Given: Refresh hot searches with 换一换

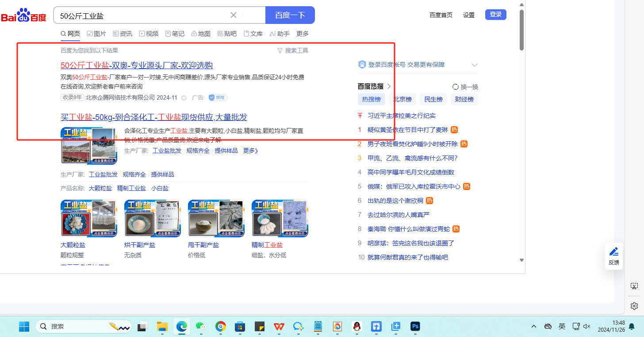Looking at the screenshot, I should click(465, 87).
